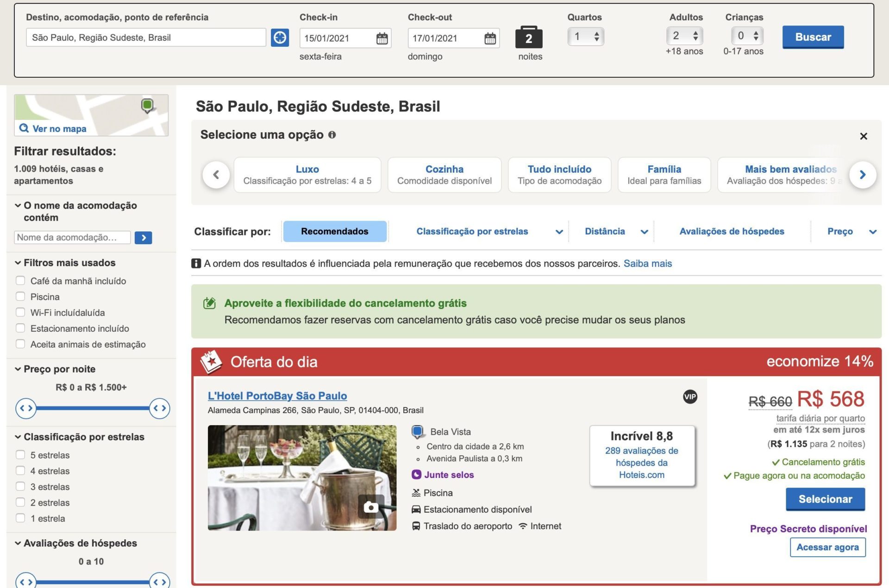The image size is (889, 588).
Task: Click the green check beside Pague agora
Action: [727, 476]
